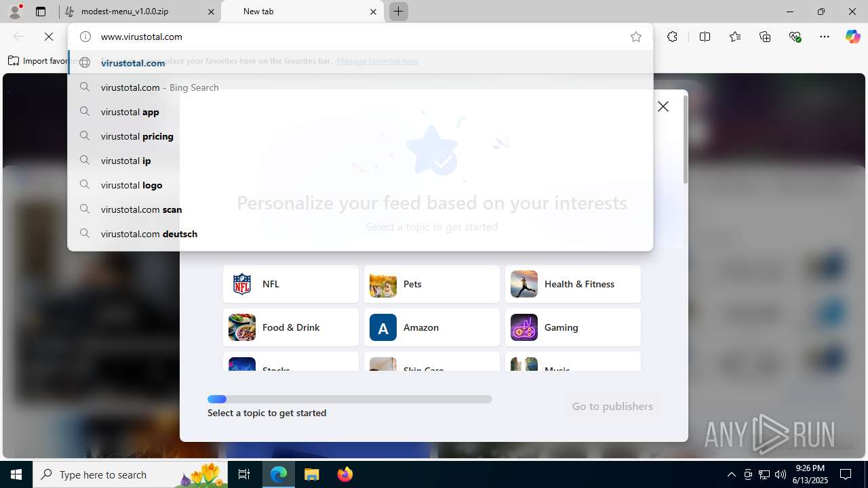
Task: Open the Copilot sidebar icon
Action: tap(852, 37)
